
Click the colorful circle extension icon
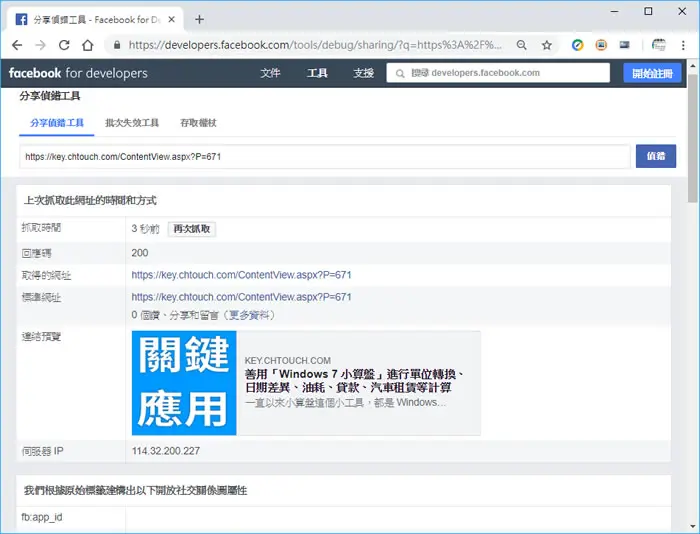[578, 45]
